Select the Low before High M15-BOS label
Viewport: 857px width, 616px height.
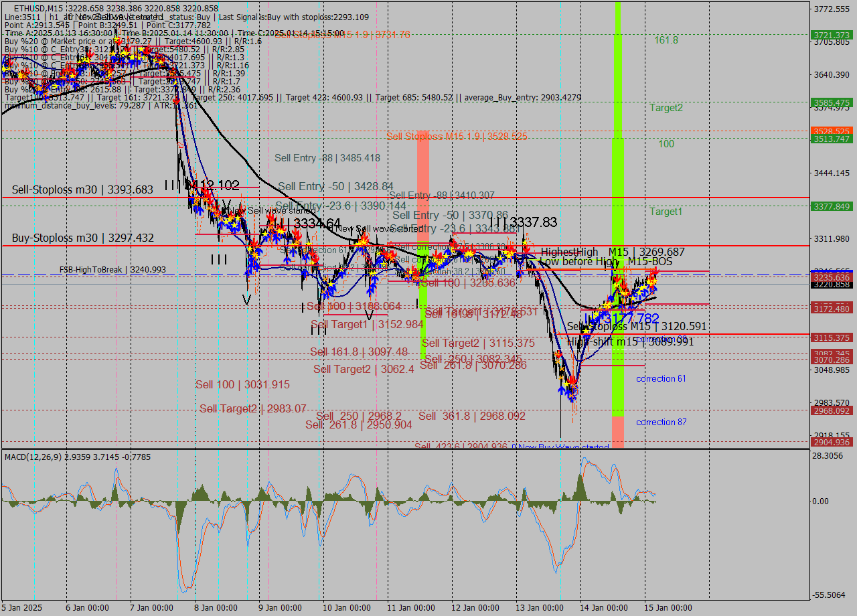pos(606,261)
